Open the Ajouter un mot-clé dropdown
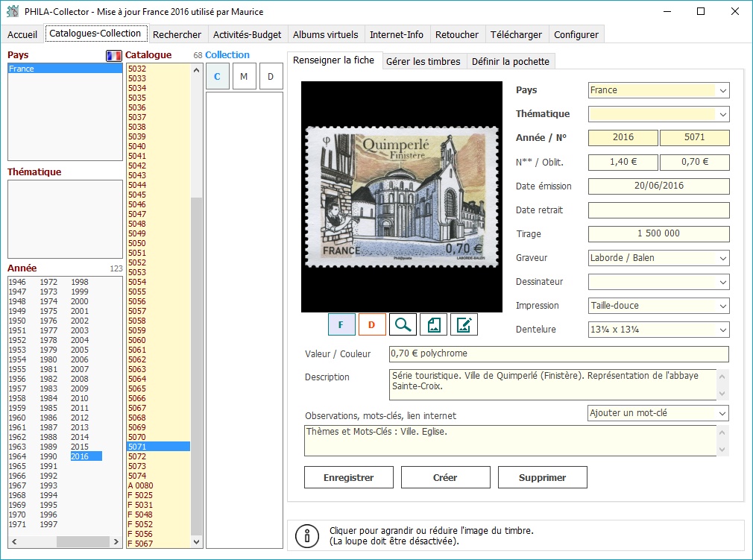The width and height of the screenshot is (753, 560). (x=722, y=414)
